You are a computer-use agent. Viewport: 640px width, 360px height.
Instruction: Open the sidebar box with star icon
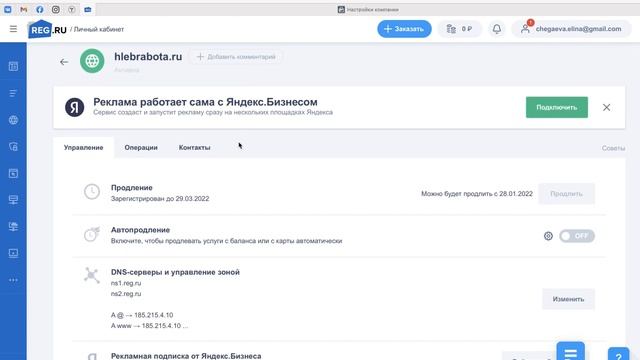(13, 173)
